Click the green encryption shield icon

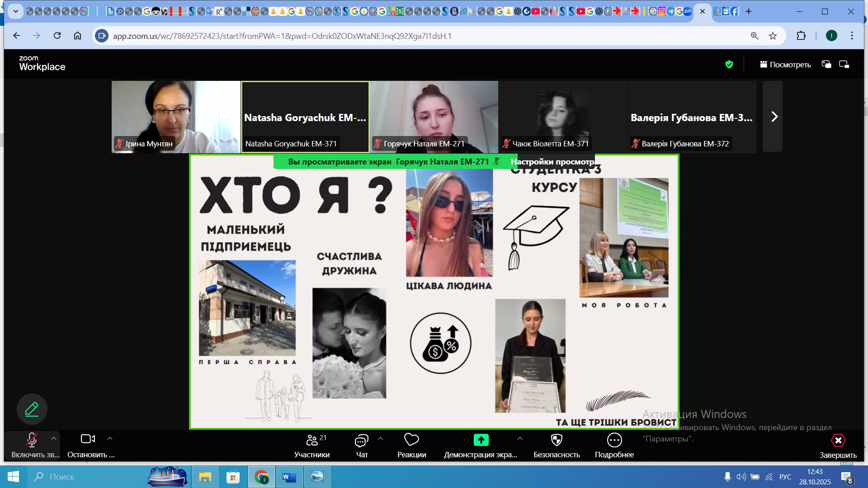[729, 64]
